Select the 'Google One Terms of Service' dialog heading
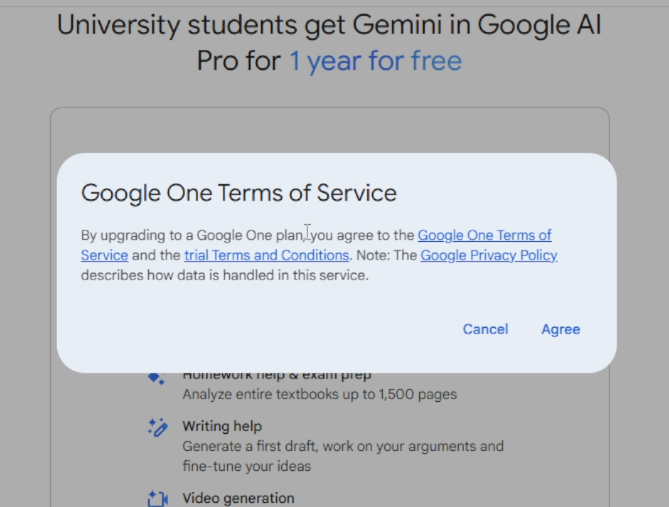This screenshot has height=507, width=669. [239, 193]
